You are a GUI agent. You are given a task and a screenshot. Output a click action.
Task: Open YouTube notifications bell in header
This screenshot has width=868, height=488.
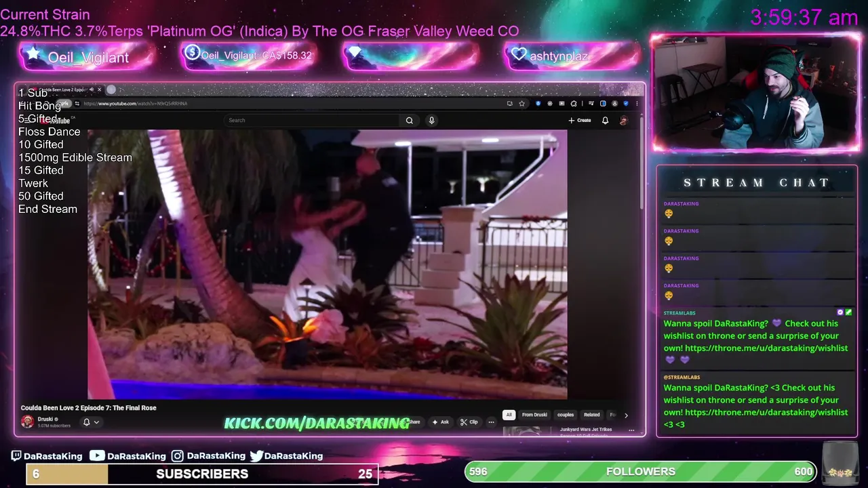606,121
